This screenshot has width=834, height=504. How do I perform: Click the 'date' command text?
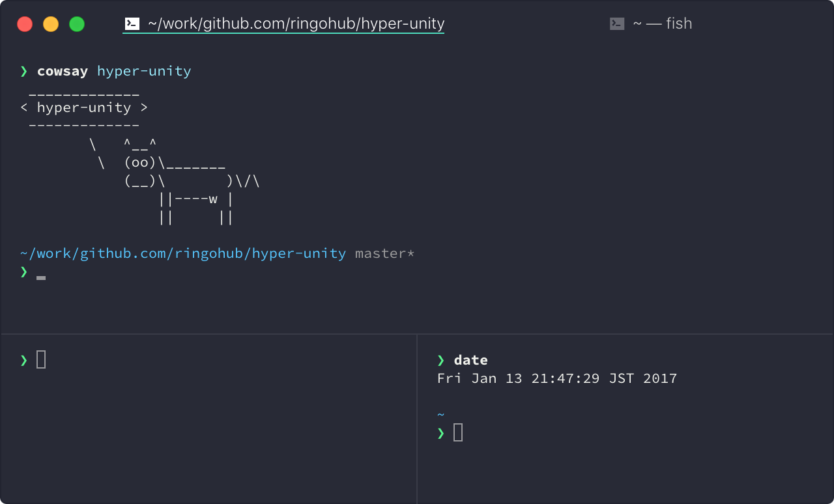(471, 360)
